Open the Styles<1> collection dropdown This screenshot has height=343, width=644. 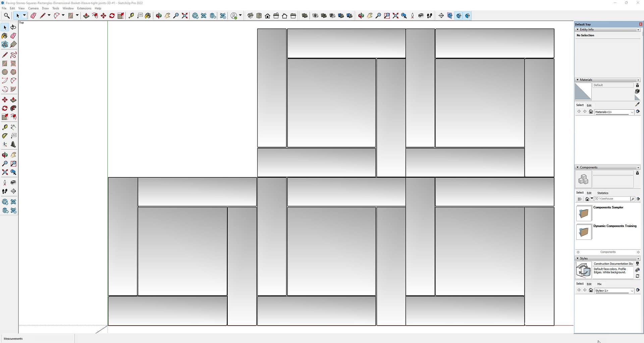click(x=632, y=291)
